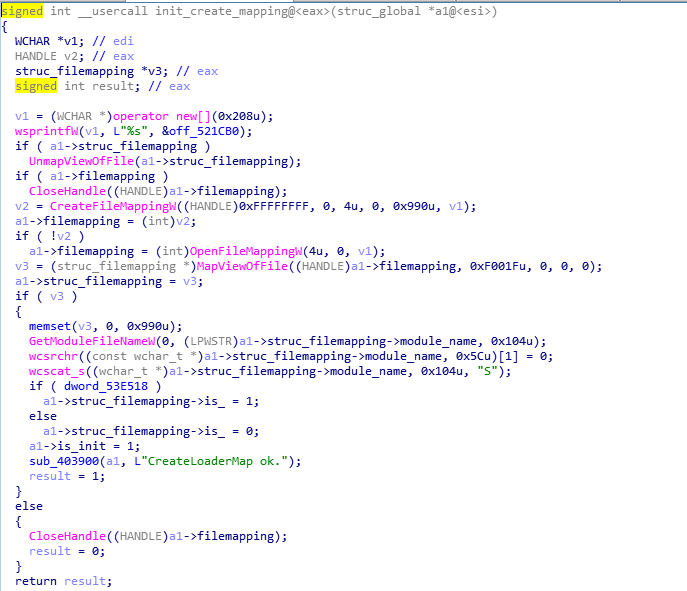Screen dimensions: 687x591
Task: Select the "S" string in wcscat_s
Action: click(487, 371)
